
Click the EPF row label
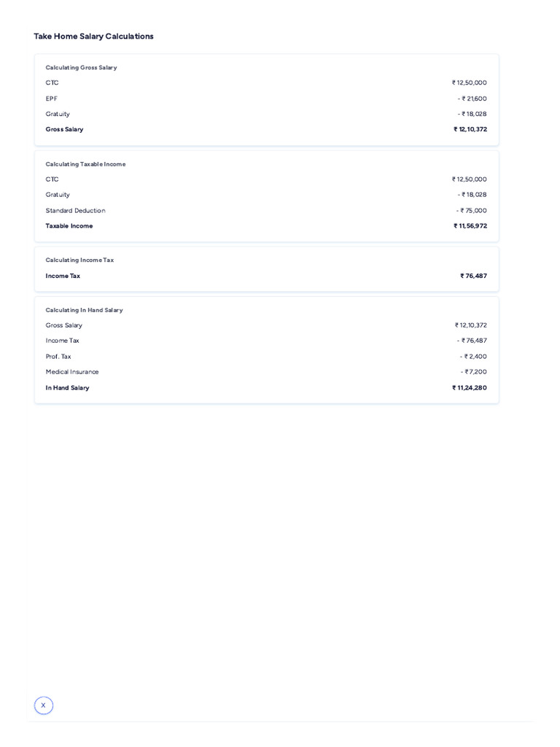pos(52,98)
